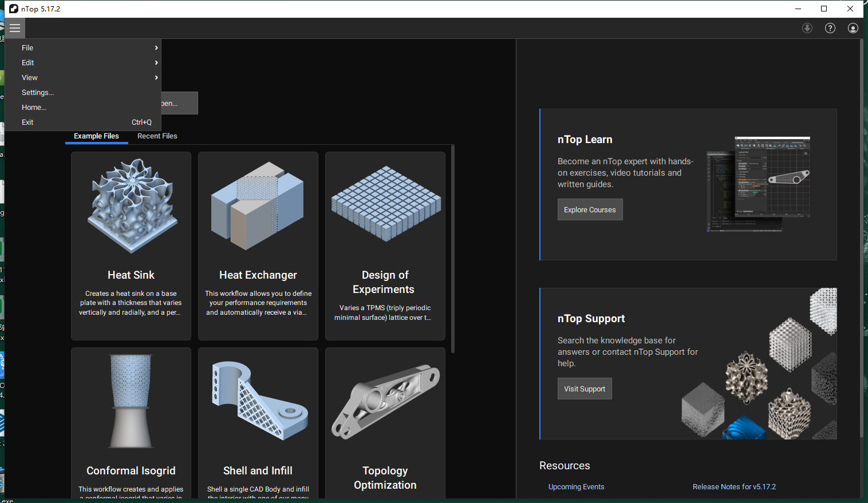Screen dimensions: 868x503
Task: Click the Explore Courses button
Action: coord(590,209)
